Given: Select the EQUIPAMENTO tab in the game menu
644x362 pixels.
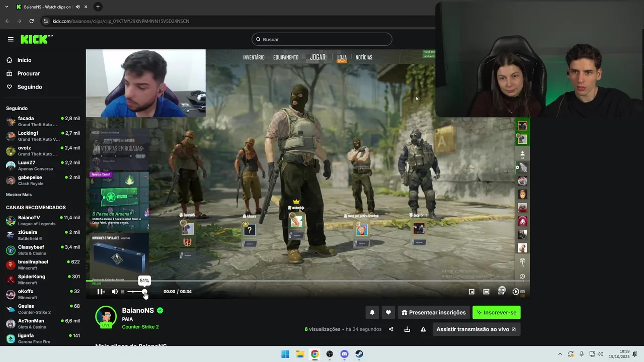Looking at the screenshot, I should pyautogui.click(x=286, y=57).
